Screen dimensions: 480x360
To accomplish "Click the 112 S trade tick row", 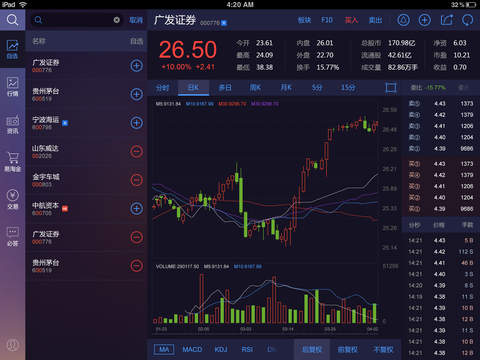I will [441, 252].
